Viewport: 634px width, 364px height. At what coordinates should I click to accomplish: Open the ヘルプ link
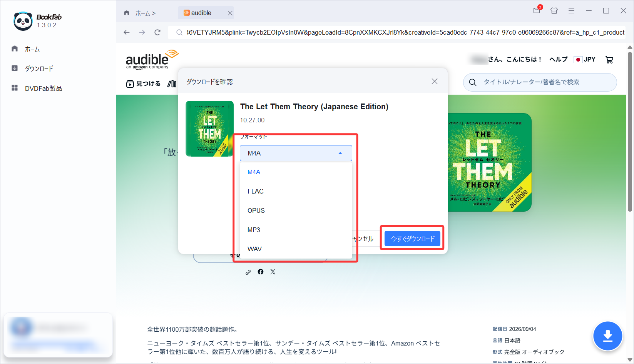click(x=558, y=59)
